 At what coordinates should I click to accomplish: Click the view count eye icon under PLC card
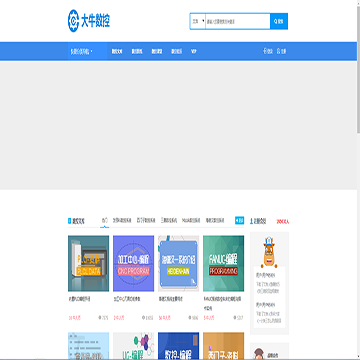100,318
